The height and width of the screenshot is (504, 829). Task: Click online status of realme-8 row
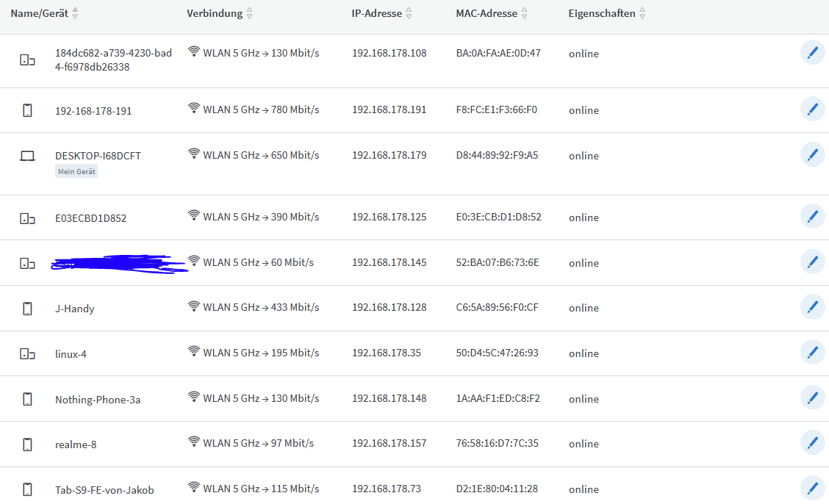tap(584, 444)
